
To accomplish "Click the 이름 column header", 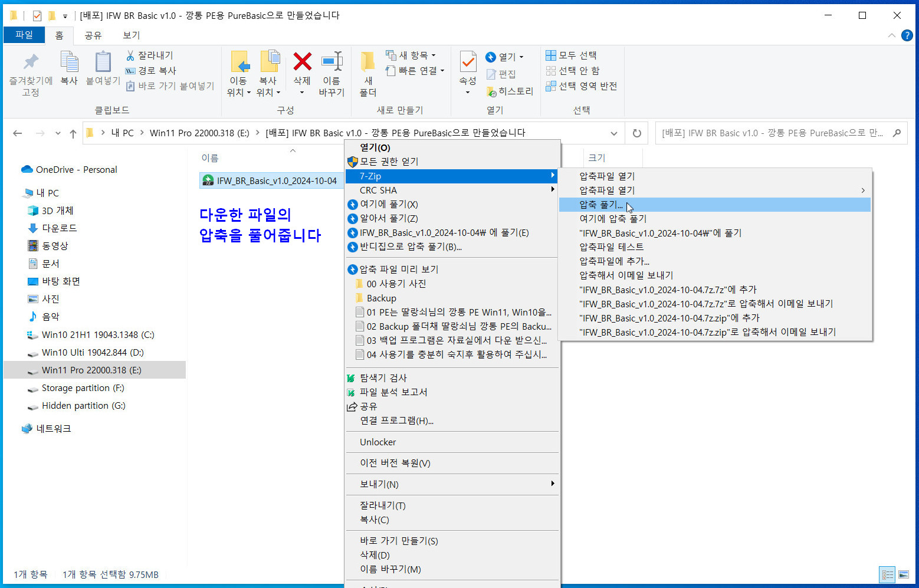I will pyautogui.click(x=210, y=158).
